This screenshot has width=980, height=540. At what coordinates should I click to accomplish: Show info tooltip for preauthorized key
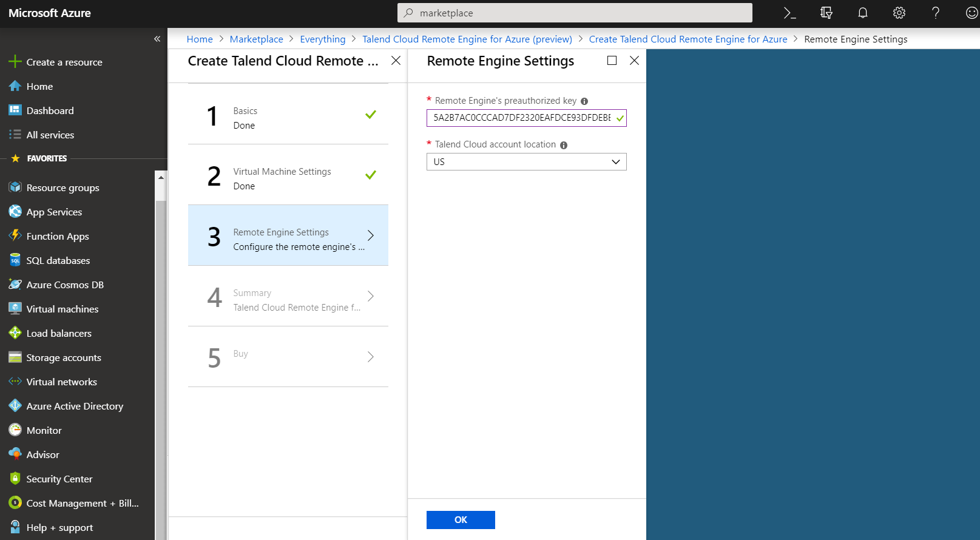pos(584,101)
